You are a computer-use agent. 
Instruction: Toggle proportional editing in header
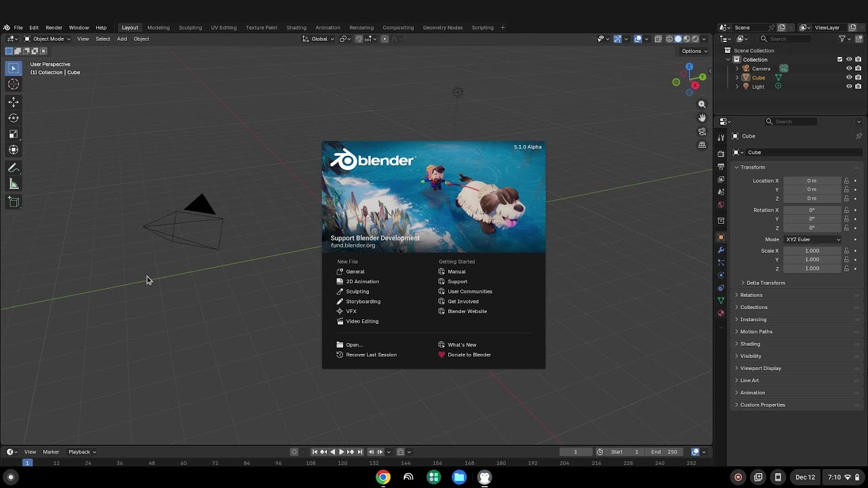click(x=384, y=39)
